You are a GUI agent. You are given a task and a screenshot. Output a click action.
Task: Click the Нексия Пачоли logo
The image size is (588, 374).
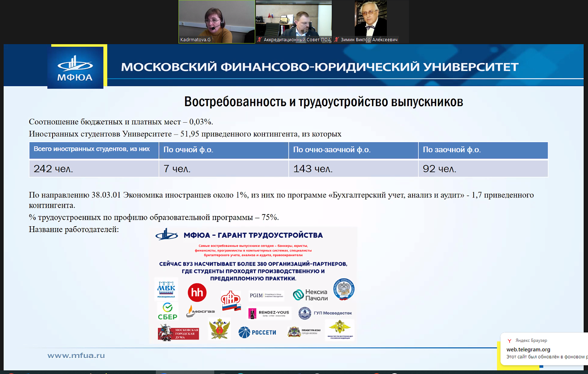(x=310, y=295)
